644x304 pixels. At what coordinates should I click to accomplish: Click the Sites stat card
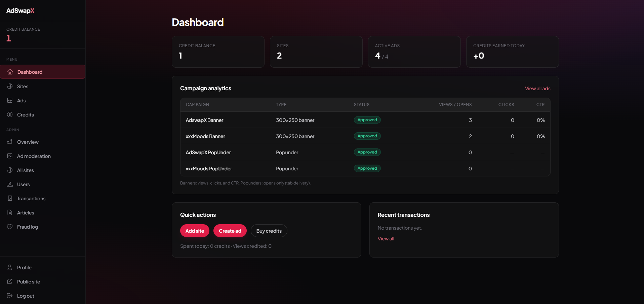[316, 52]
